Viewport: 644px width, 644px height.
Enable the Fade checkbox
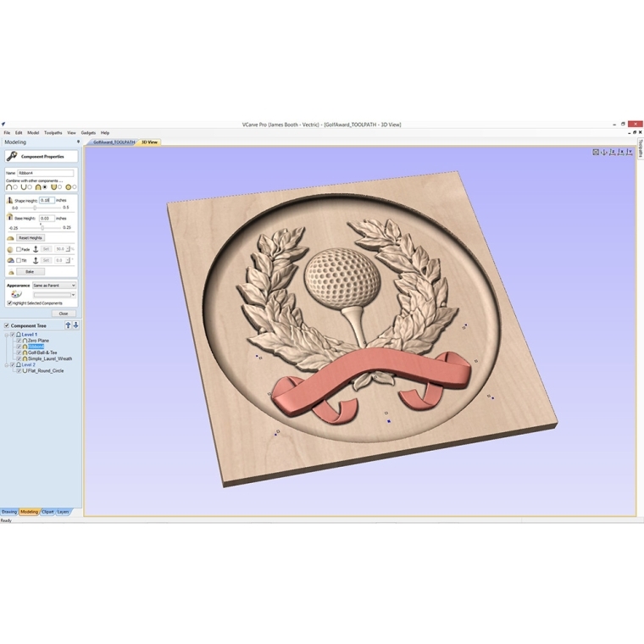[x=19, y=249]
